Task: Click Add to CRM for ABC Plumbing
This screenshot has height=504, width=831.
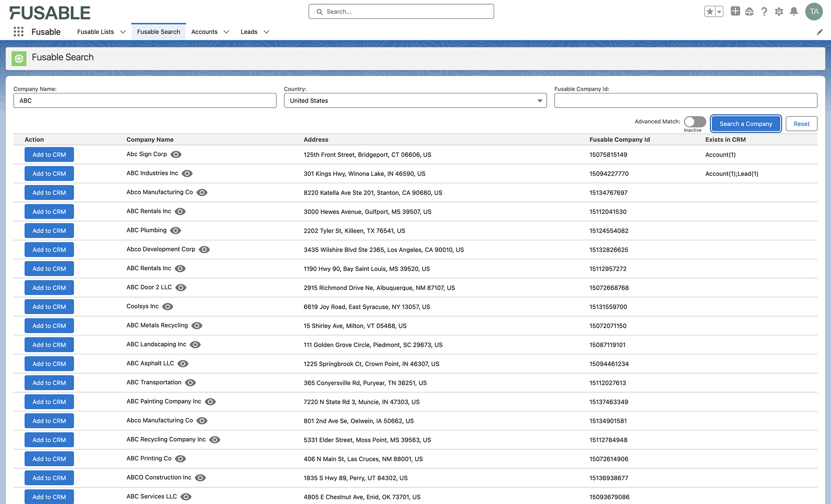Action: tap(49, 230)
